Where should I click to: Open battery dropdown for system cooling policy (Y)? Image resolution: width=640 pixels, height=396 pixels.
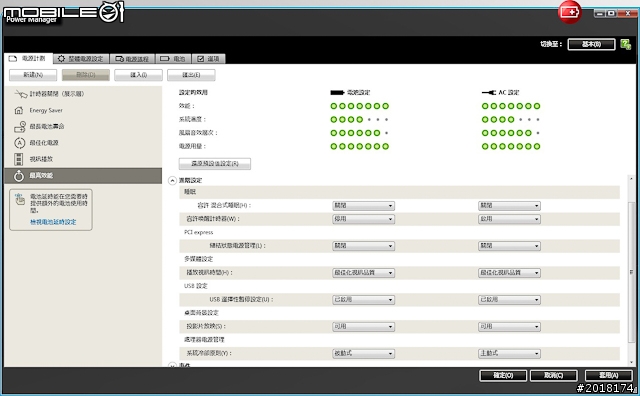363,354
